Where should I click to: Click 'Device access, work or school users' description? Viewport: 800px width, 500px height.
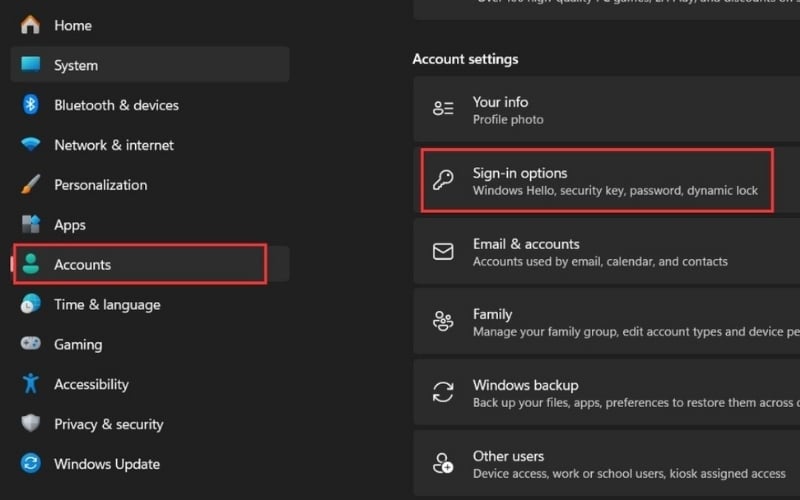[x=629, y=473]
